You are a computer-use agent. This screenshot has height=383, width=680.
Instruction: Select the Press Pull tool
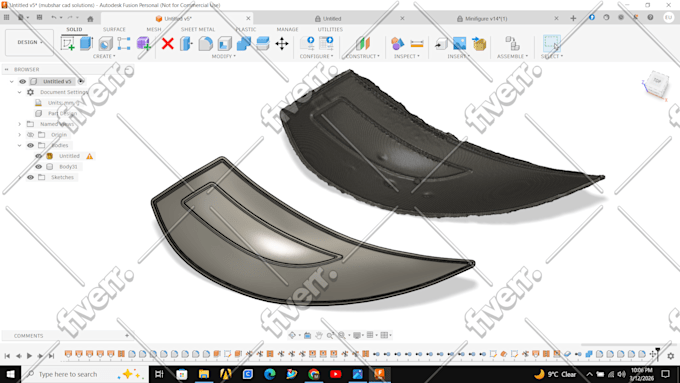186,43
